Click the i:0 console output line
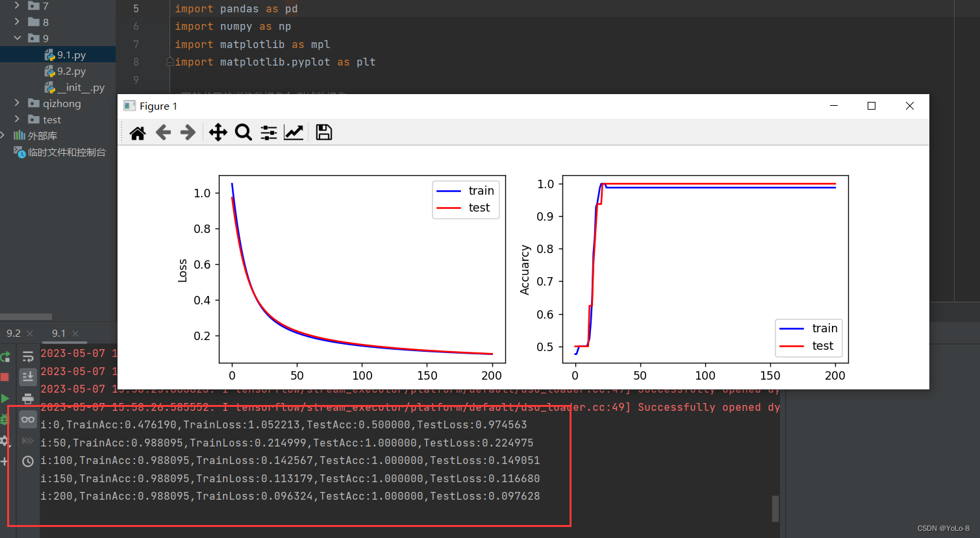 click(x=284, y=425)
